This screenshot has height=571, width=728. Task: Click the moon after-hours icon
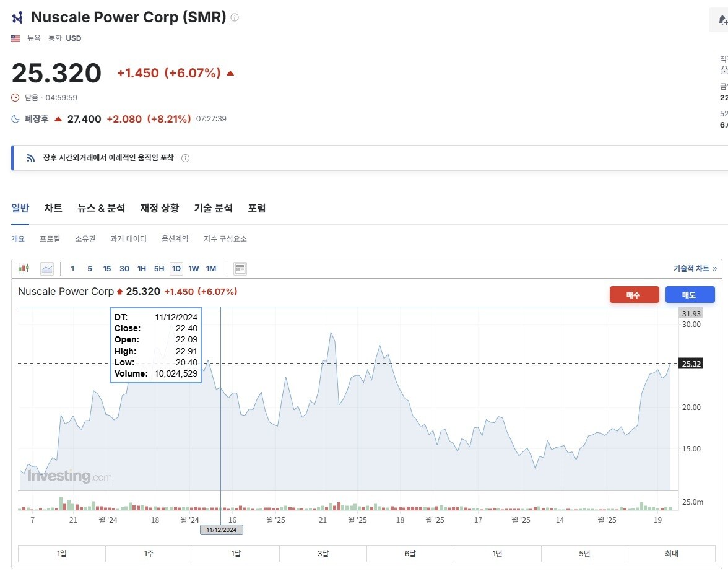[15, 119]
